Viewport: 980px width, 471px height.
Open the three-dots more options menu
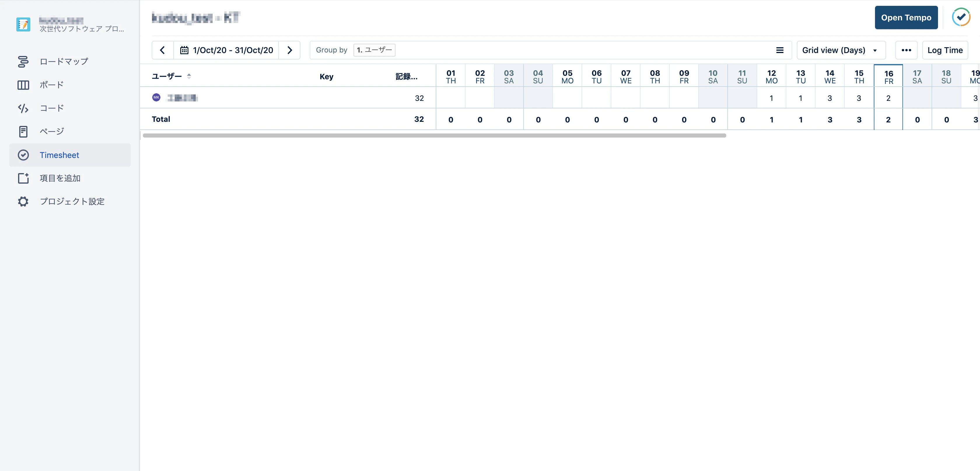click(906, 50)
